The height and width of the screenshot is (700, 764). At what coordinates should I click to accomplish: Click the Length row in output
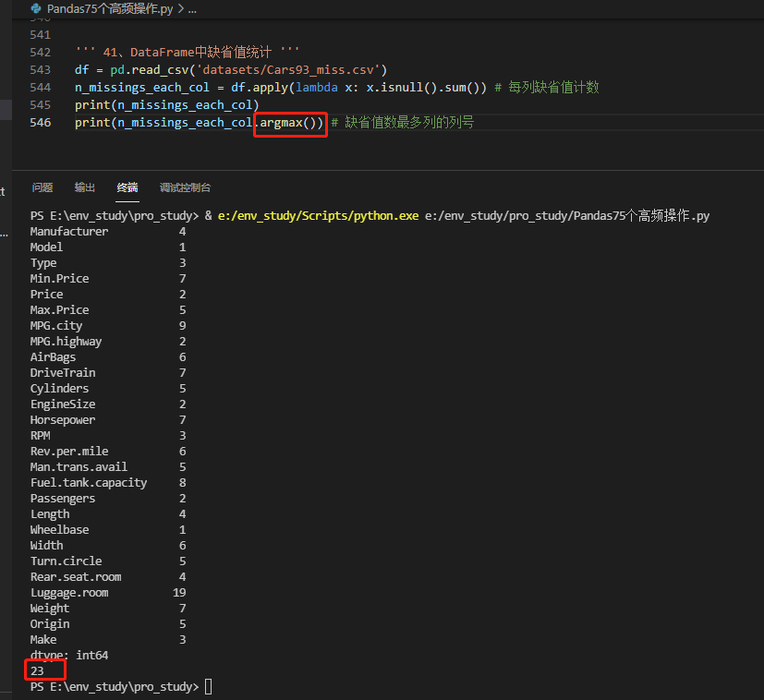pyautogui.click(x=108, y=514)
